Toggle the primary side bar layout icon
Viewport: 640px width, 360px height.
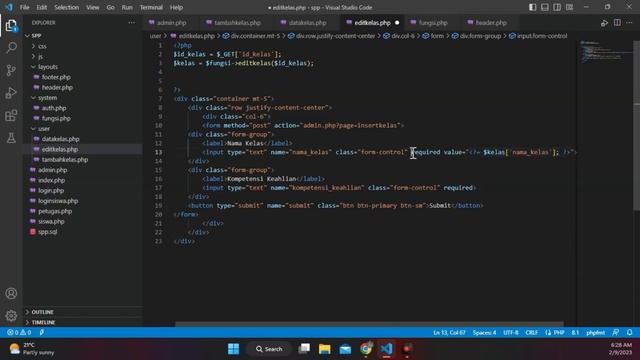click(532, 7)
